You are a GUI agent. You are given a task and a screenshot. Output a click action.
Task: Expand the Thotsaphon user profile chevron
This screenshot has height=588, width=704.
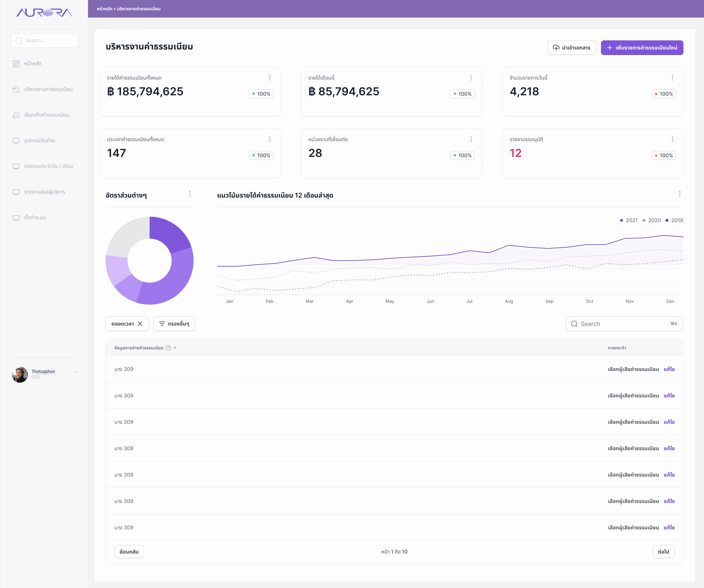click(x=75, y=372)
